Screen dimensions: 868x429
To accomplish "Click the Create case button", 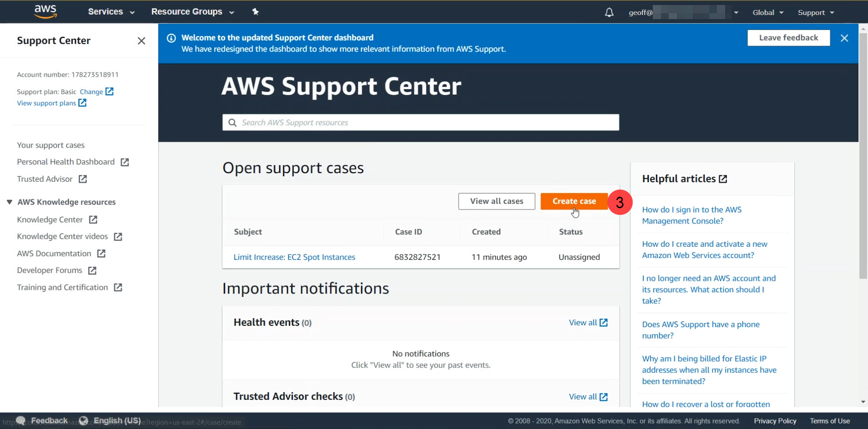I will click(574, 201).
